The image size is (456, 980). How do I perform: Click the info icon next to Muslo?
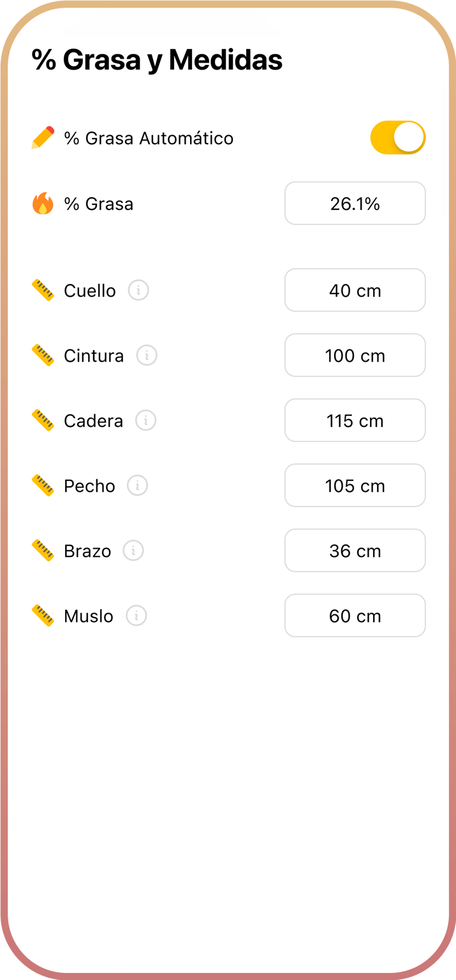136,616
